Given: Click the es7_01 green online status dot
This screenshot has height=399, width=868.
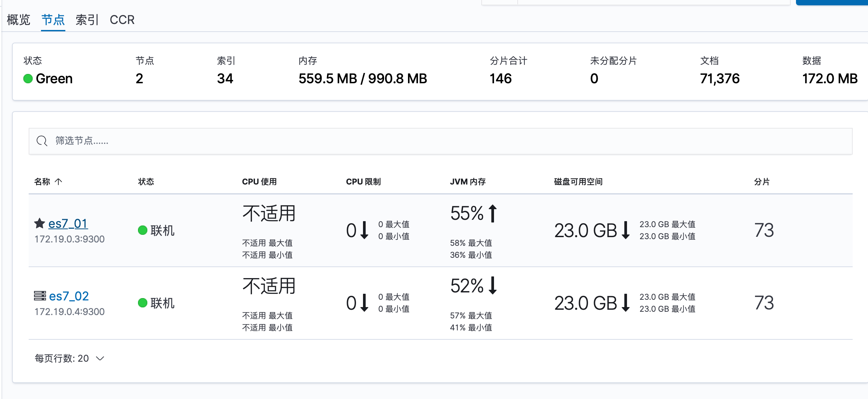Looking at the screenshot, I should (x=143, y=230).
